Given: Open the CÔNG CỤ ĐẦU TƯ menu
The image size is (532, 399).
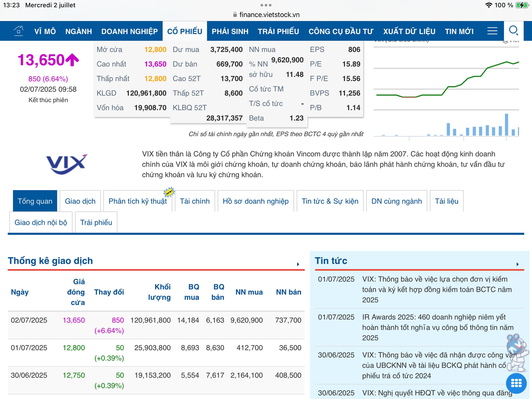Looking at the screenshot, I should pyautogui.click(x=341, y=31).
